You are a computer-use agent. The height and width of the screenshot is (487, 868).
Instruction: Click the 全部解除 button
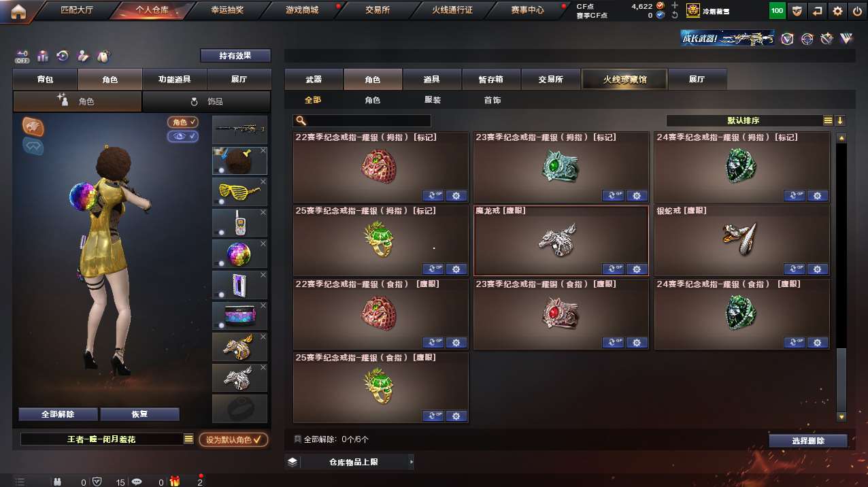tap(58, 414)
